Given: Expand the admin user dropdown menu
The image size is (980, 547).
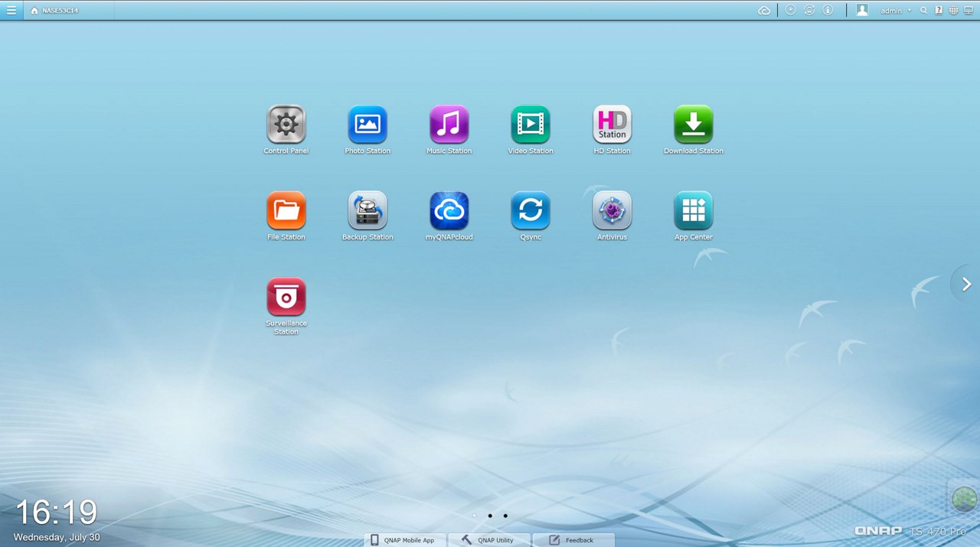Looking at the screenshot, I should [896, 11].
